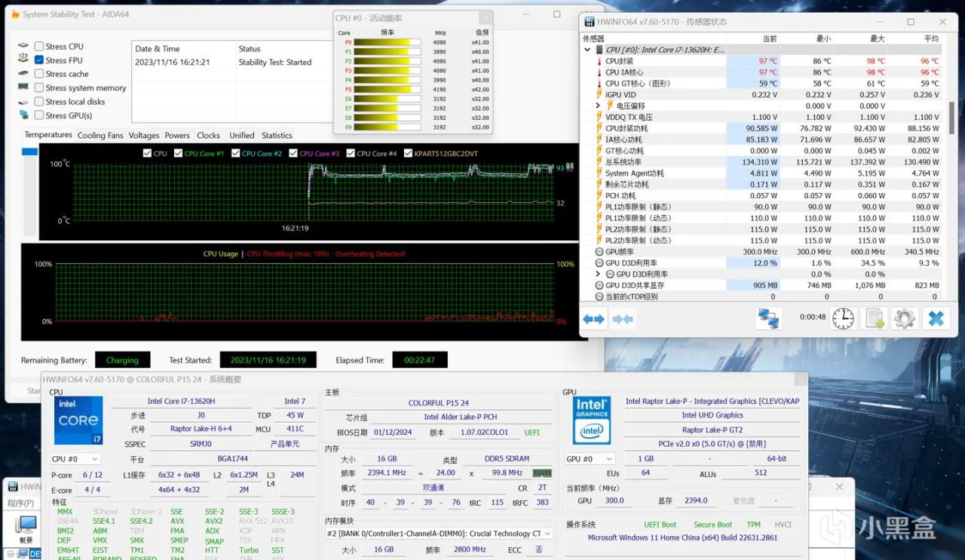Open the memory module BANK 0 dropdown
965x560 pixels.
(x=439, y=534)
